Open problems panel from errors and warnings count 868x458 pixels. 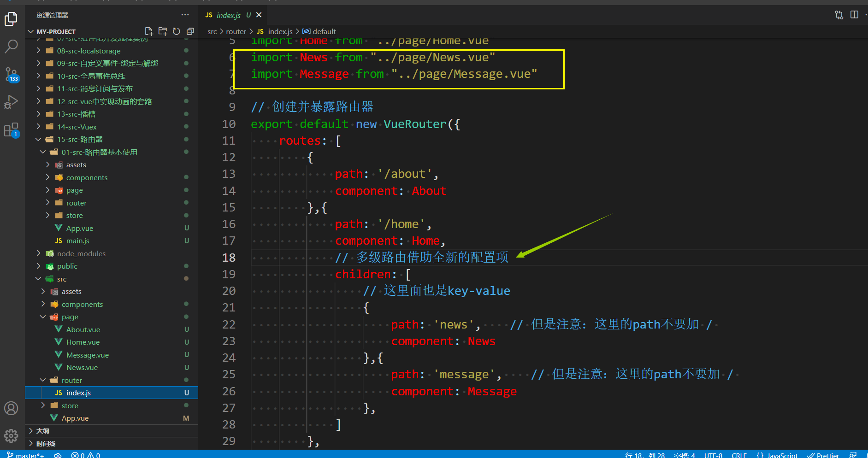[x=86, y=455]
